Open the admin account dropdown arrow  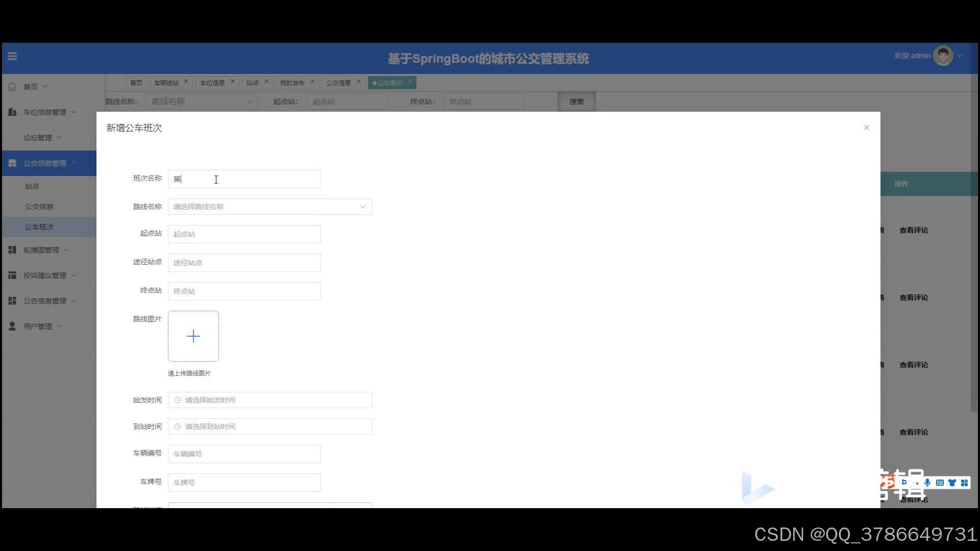pyautogui.click(x=960, y=56)
